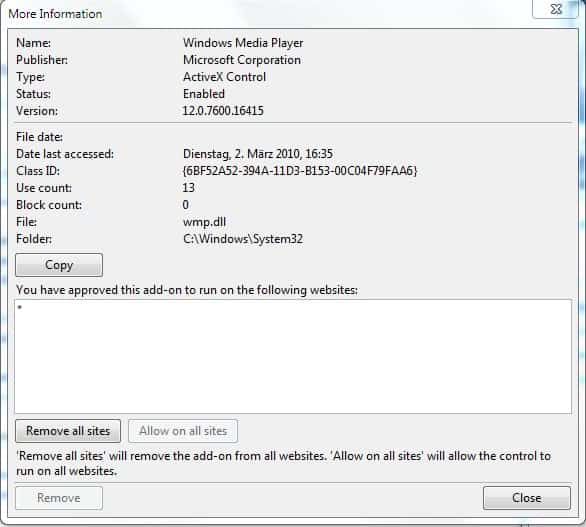Click the Allow on all sites button

click(x=183, y=431)
